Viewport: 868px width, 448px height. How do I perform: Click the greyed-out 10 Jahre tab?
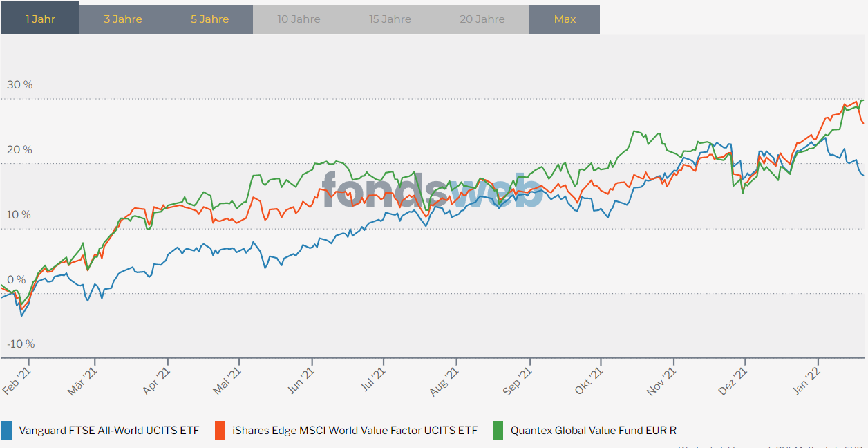click(299, 19)
